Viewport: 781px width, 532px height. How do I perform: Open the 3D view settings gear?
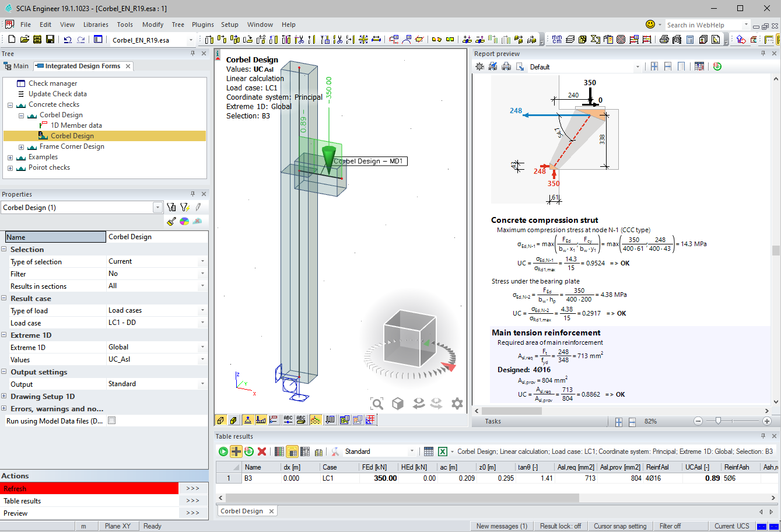pos(457,403)
